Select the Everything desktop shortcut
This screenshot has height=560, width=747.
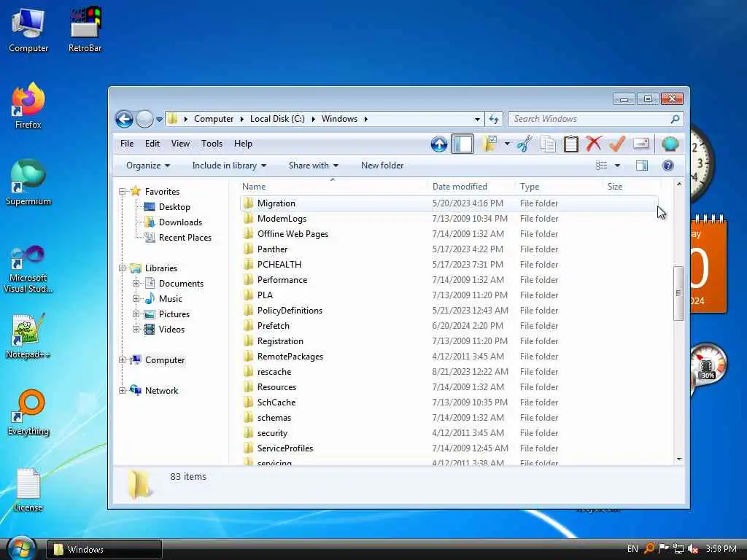pyautogui.click(x=28, y=413)
